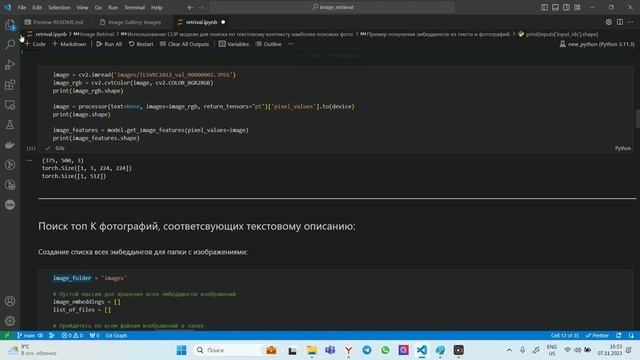Show the notebook Outline
640x360 pixels.
269,44
